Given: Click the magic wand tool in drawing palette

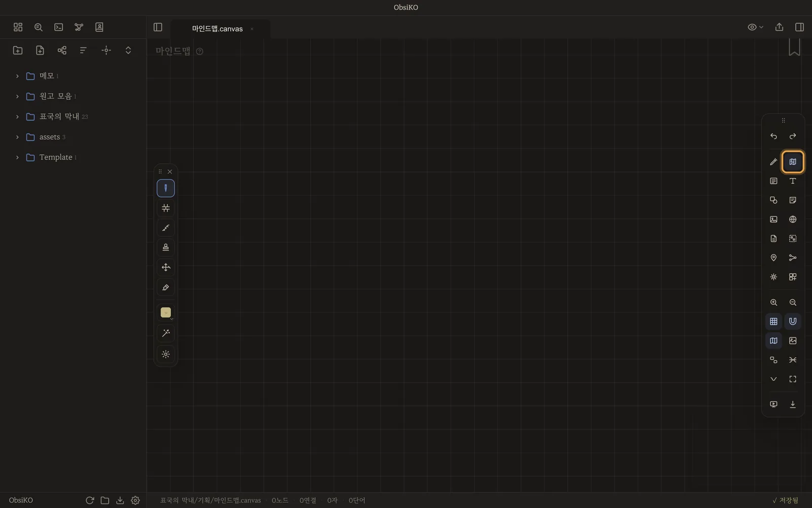Looking at the screenshot, I should point(165,333).
